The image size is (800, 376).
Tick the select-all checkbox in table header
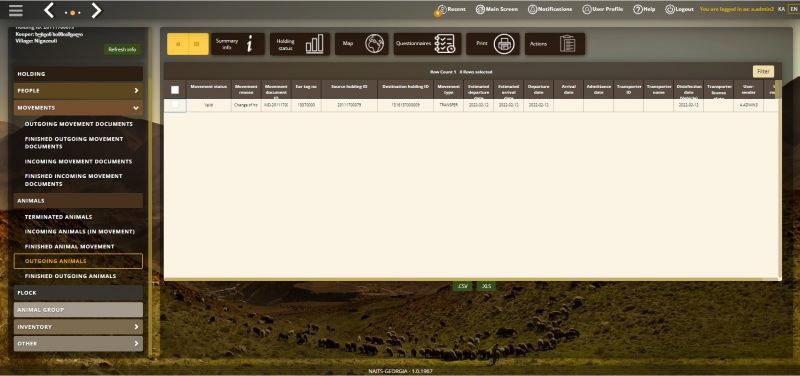tap(175, 90)
